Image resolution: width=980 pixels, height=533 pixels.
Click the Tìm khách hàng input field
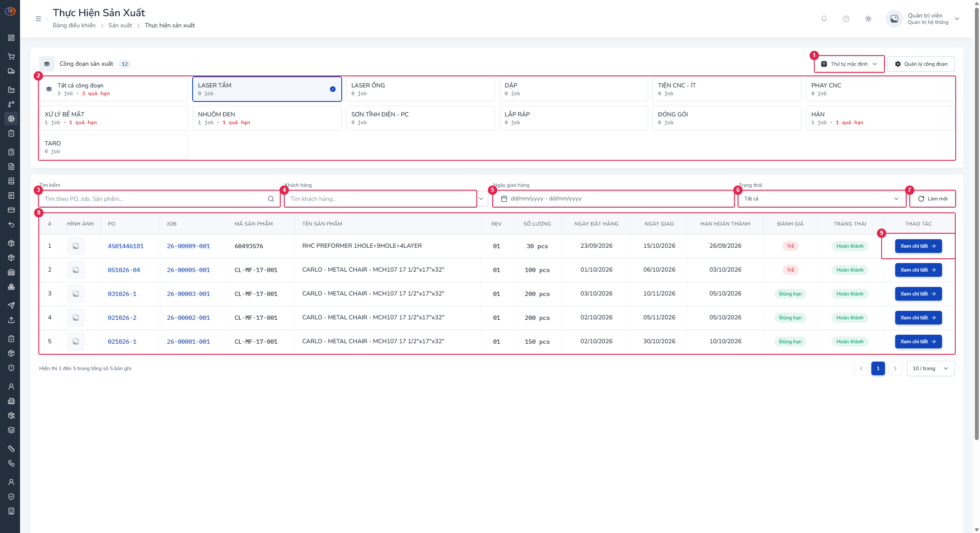(x=380, y=199)
